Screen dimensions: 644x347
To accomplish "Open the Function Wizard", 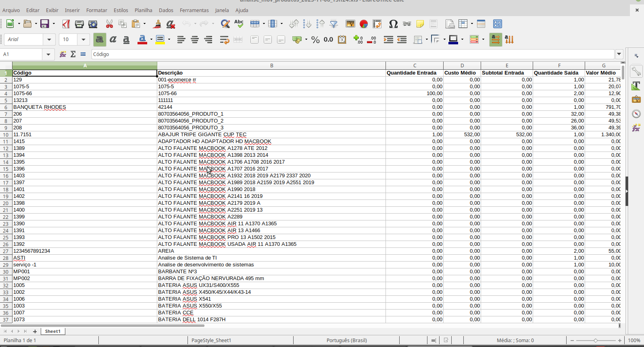I will [x=63, y=54].
